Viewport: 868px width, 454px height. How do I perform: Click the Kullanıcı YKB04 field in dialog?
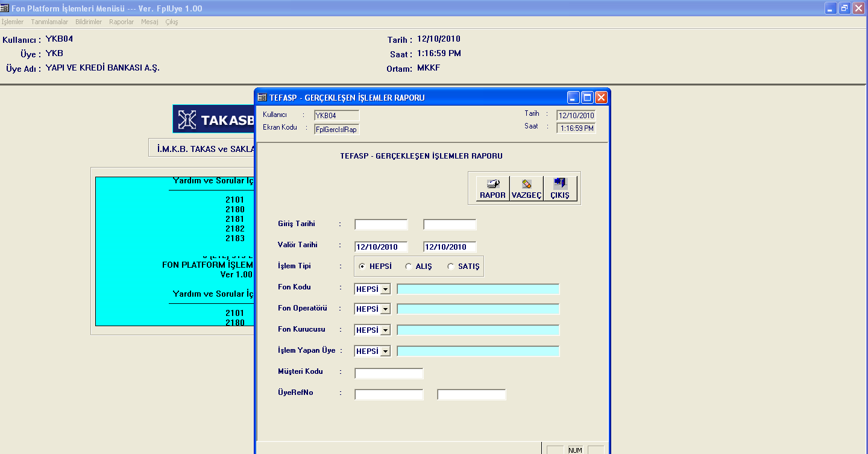pyautogui.click(x=337, y=115)
